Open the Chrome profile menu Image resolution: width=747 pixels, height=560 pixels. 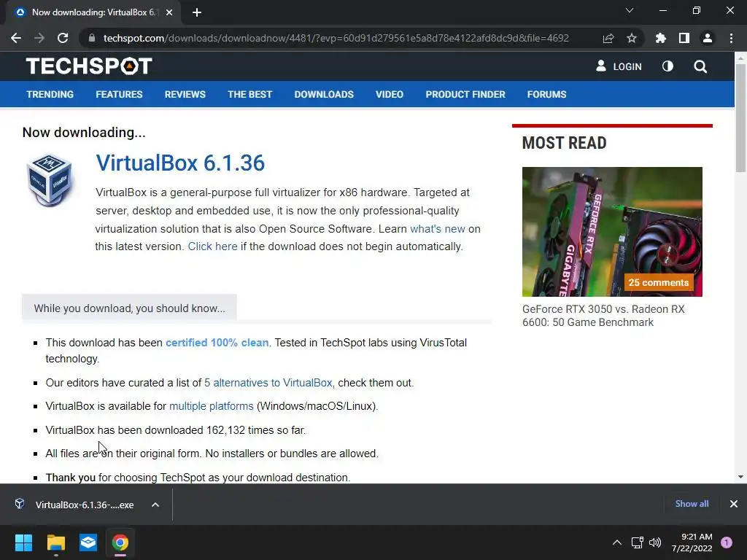(708, 38)
